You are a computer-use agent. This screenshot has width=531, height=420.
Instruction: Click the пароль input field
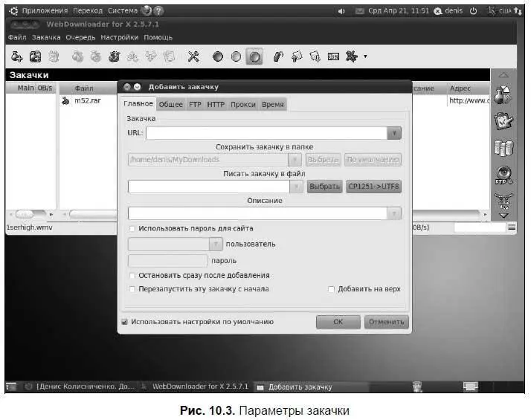coord(167,261)
